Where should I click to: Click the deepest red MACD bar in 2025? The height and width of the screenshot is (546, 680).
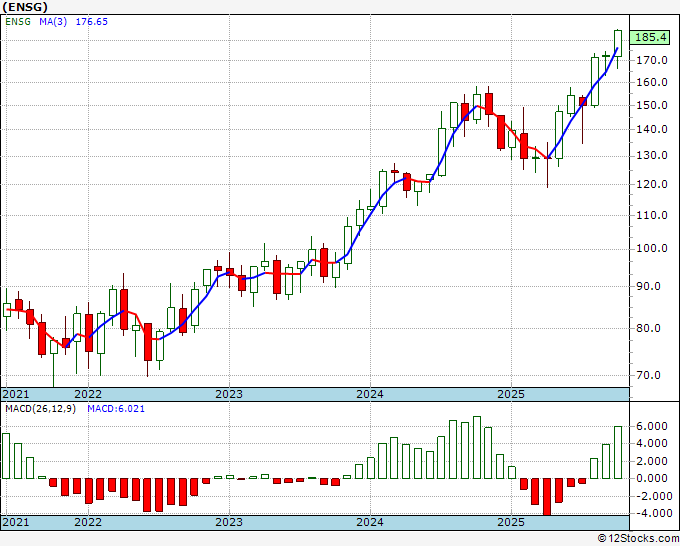tap(547, 497)
